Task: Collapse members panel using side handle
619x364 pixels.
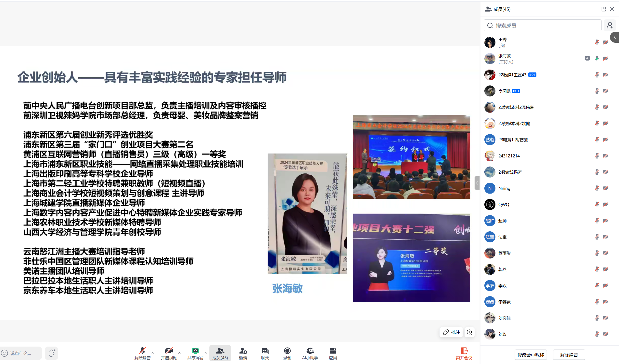Action: [x=477, y=183]
